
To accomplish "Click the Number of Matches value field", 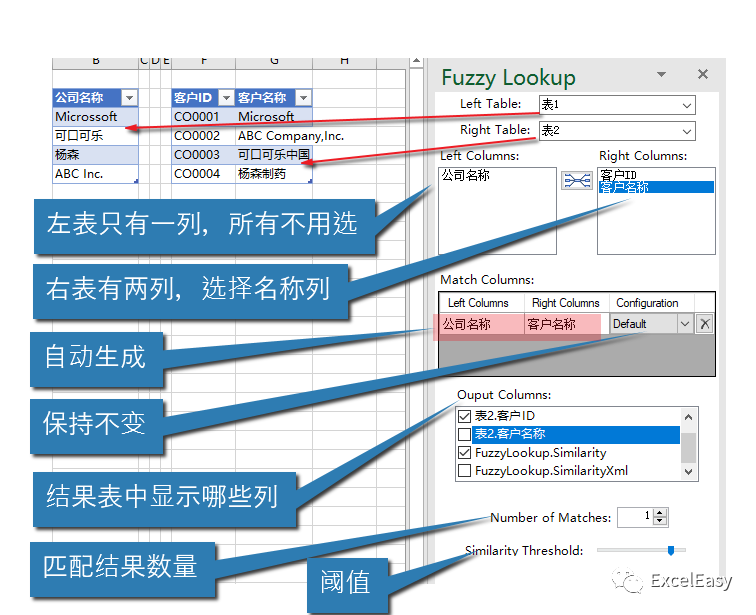I will tap(635, 517).
